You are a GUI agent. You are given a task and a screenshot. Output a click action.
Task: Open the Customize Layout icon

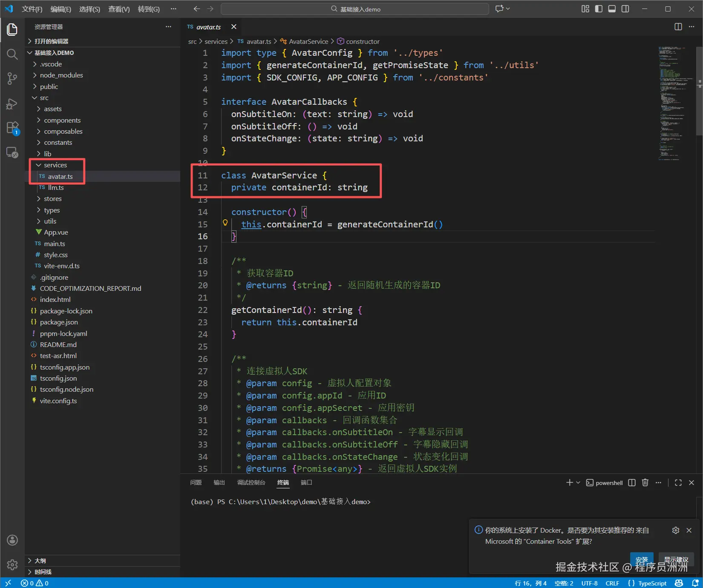(x=585, y=9)
